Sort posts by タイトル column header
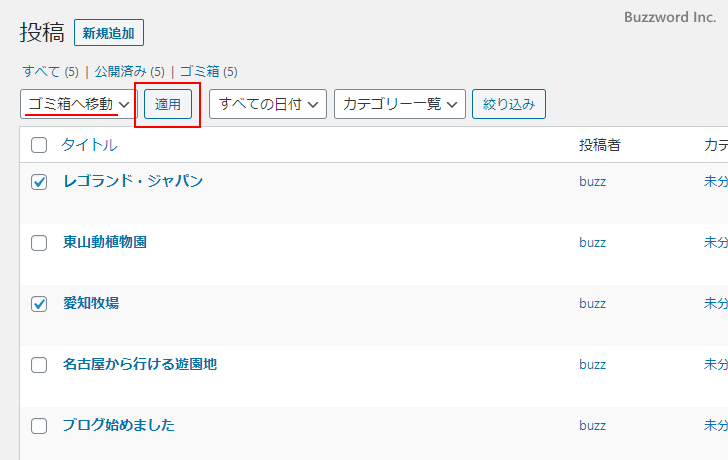 (x=89, y=145)
